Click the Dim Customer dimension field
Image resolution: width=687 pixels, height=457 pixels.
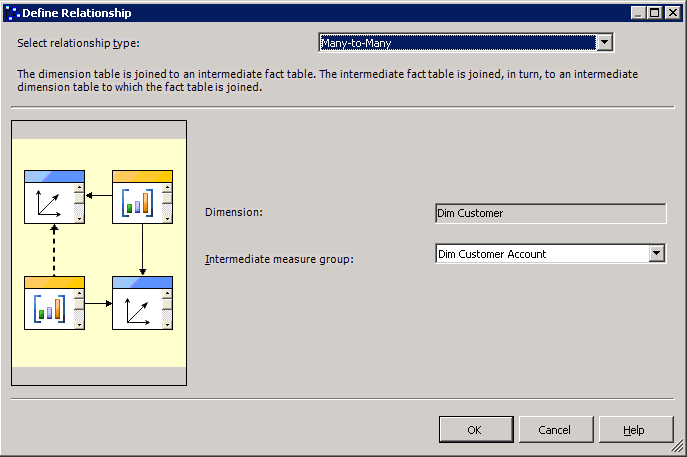tap(551, 213)
